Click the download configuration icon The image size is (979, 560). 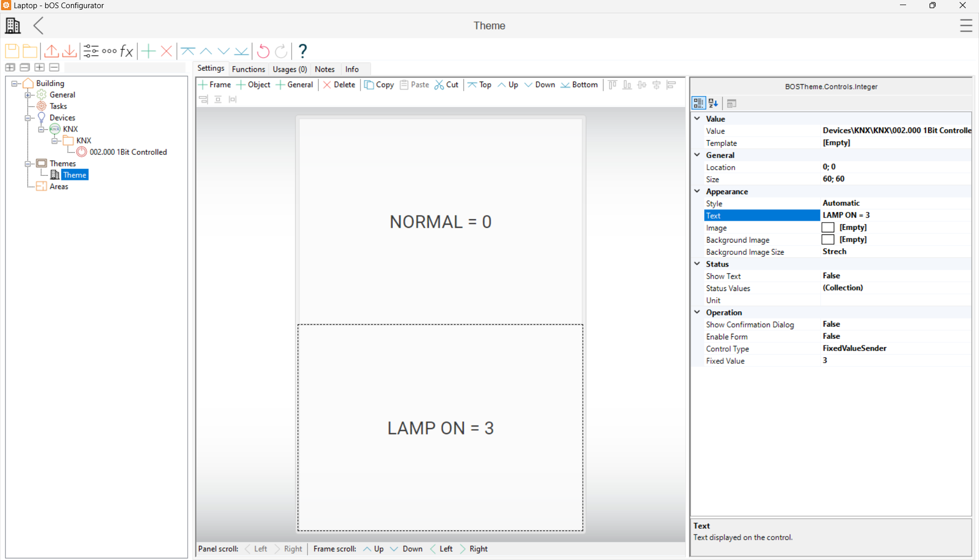(69, 51)
